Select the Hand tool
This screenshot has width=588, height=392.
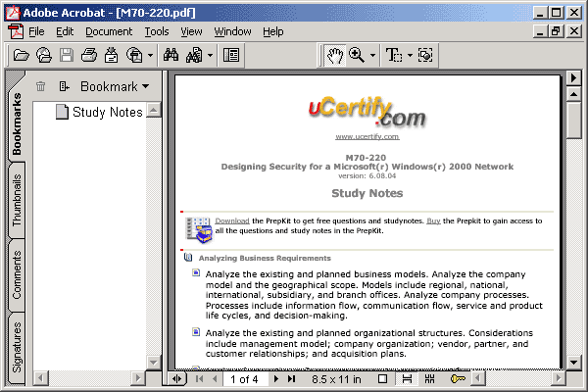(335, 56)
